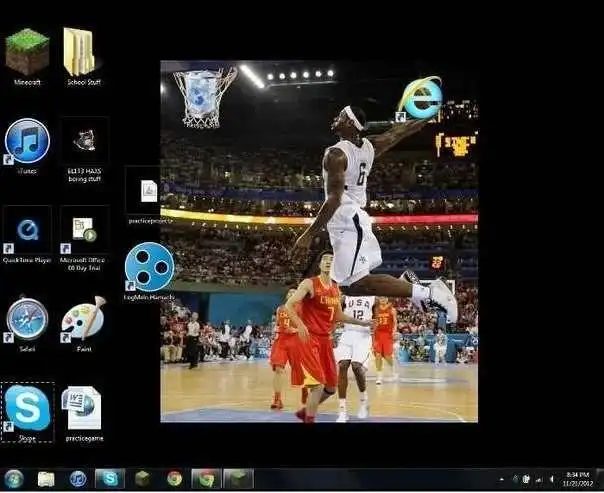Open the QuickTime Player shortcut
This screenshot has width=604, height=493.
[x=27, y=231]
